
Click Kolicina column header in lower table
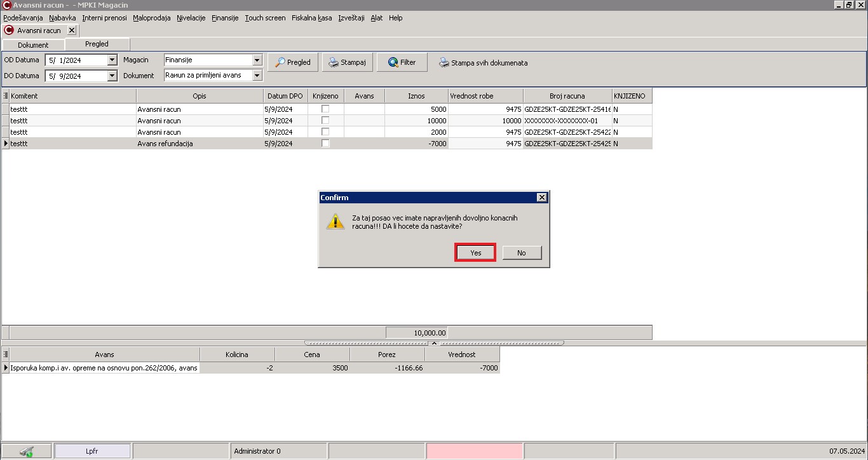pyautogui.click(x=237, y=355)
